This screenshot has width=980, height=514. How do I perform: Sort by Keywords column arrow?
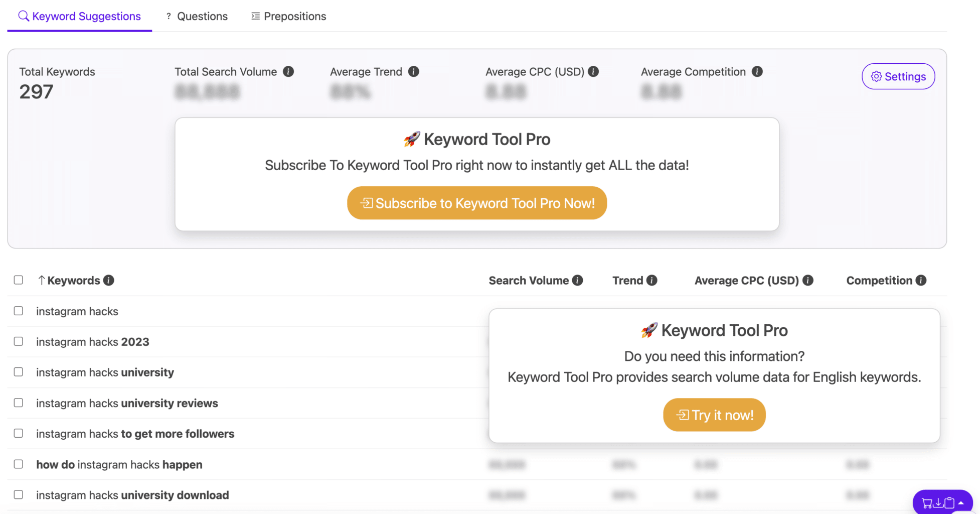42,281
